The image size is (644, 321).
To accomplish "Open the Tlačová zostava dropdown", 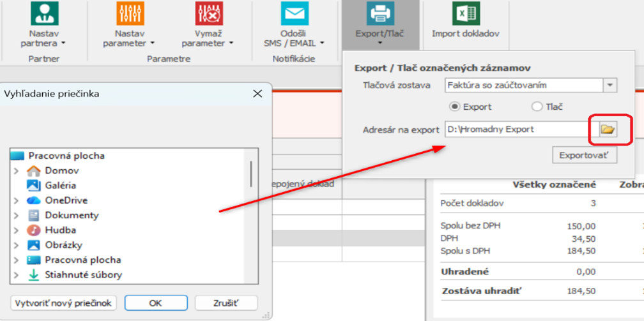I will tap(610, 85).
